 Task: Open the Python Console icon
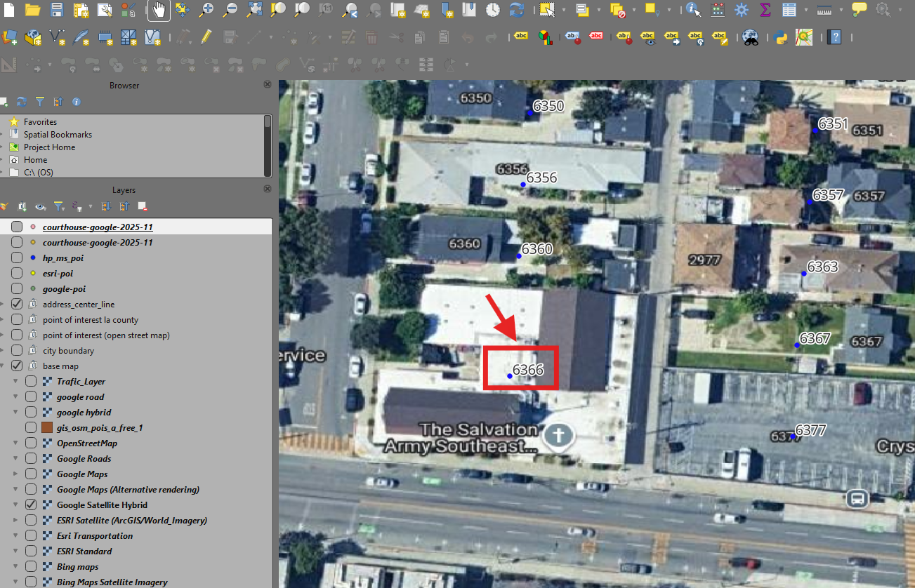(780, 37)
